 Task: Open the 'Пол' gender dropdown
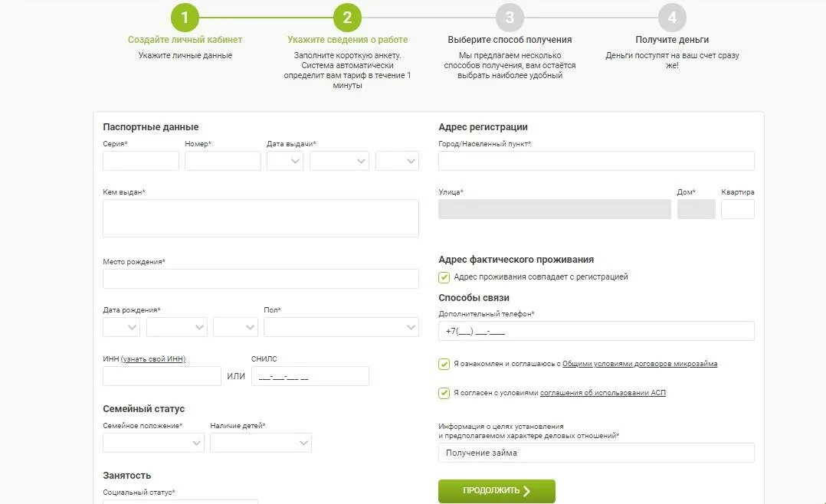click(x=341, y=327)
